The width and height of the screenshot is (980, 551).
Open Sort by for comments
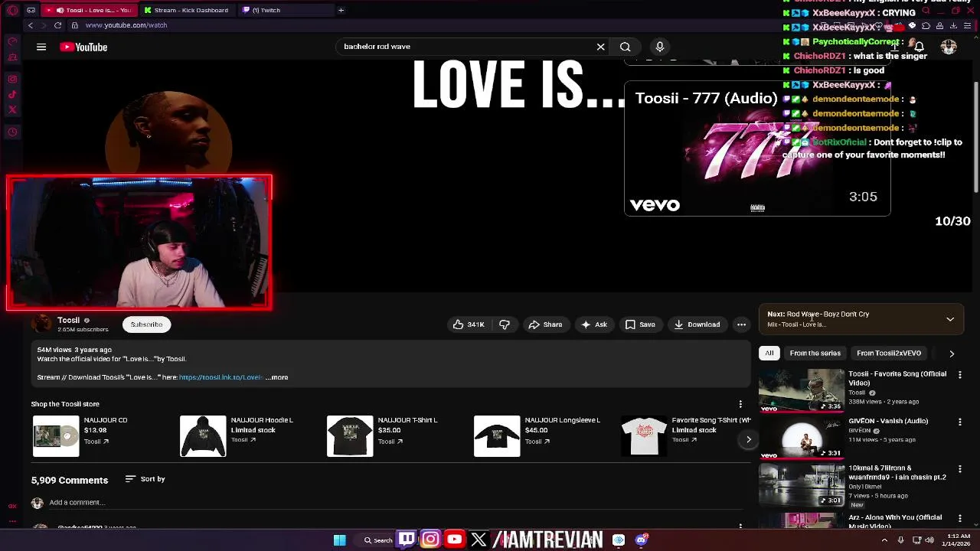coord(145,479)
